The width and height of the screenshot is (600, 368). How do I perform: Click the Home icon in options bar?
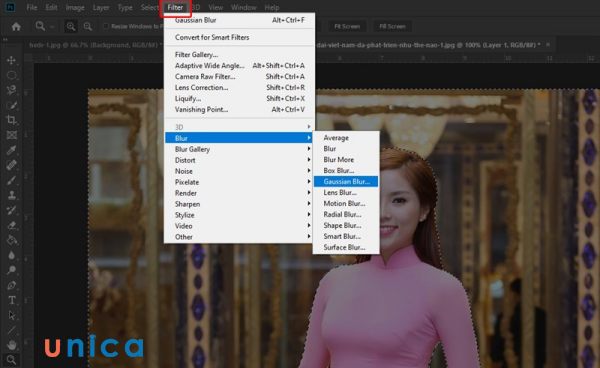16,26
